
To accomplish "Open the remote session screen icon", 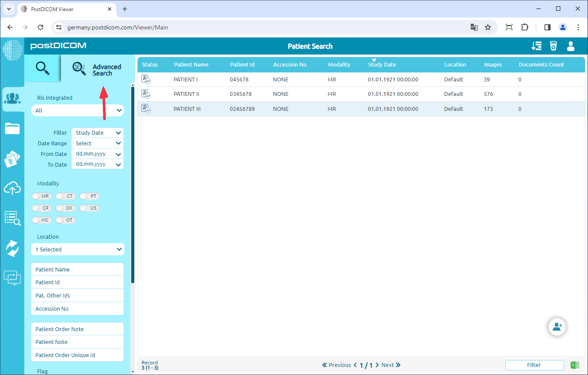I will pyautogui.click(x=13, y=278).
